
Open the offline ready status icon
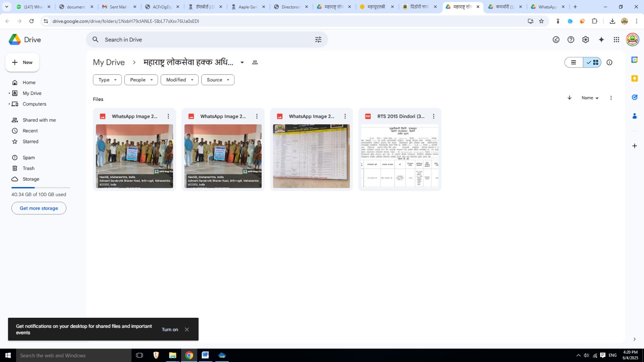click(556, 39)
